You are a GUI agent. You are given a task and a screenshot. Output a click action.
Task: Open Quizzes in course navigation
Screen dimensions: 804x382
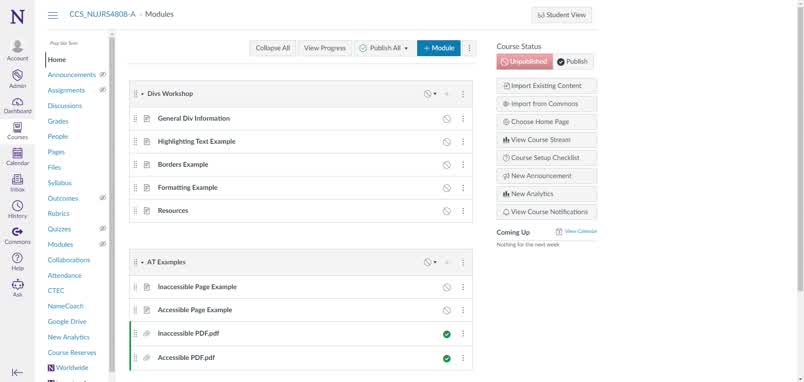pos(59,229)
